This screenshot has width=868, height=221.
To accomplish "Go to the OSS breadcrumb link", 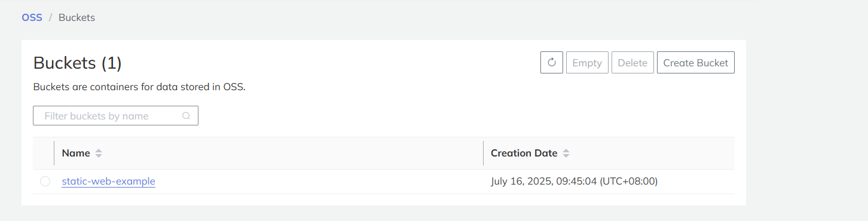I will coord(32,17).
